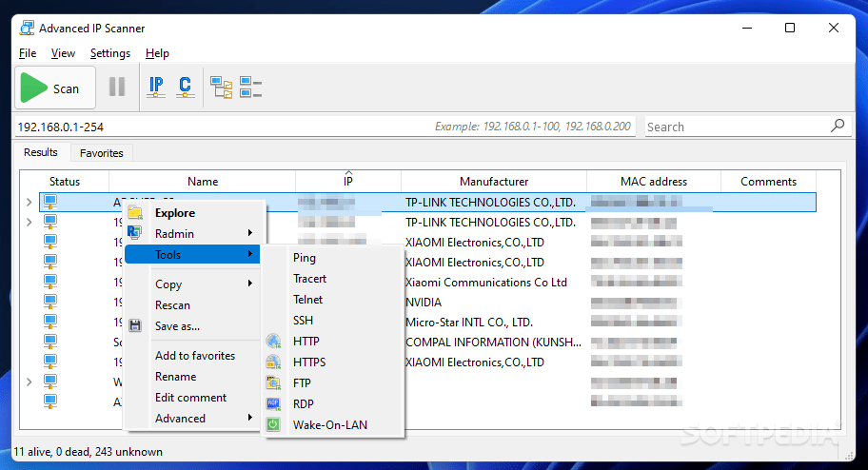Screen dimensions: 868x470
Task: Switch to the Results tab
Action: 40,152
